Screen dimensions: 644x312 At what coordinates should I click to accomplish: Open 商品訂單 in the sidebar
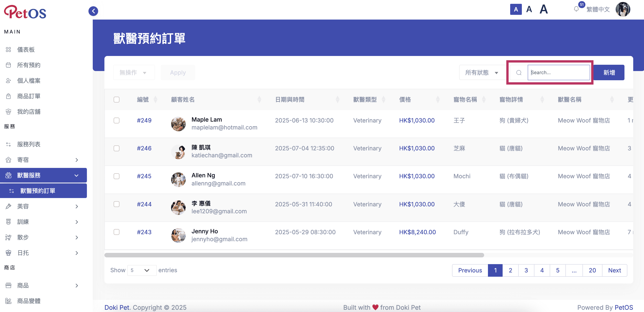29,96
